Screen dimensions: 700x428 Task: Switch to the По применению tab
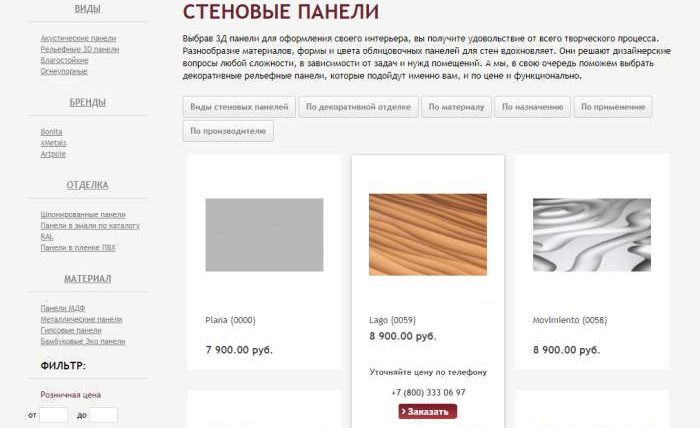pyautogui.click(x=613, y=107)
